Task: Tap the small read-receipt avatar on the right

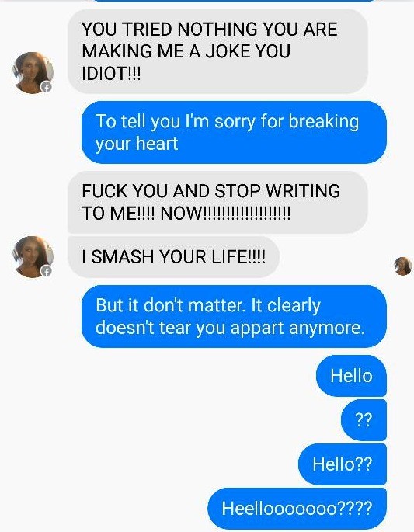Action: tap(403, 266)
